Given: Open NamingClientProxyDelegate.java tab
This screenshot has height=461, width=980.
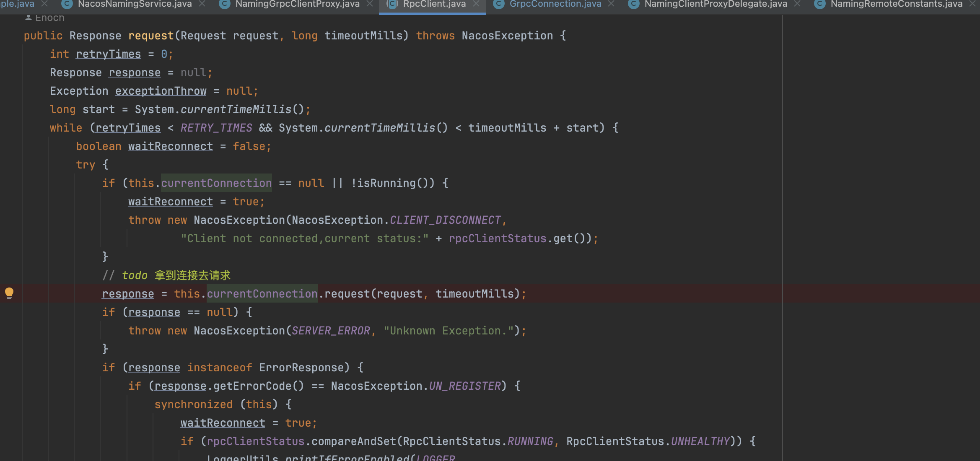Looking at the screenshot, I should (716, 4).
